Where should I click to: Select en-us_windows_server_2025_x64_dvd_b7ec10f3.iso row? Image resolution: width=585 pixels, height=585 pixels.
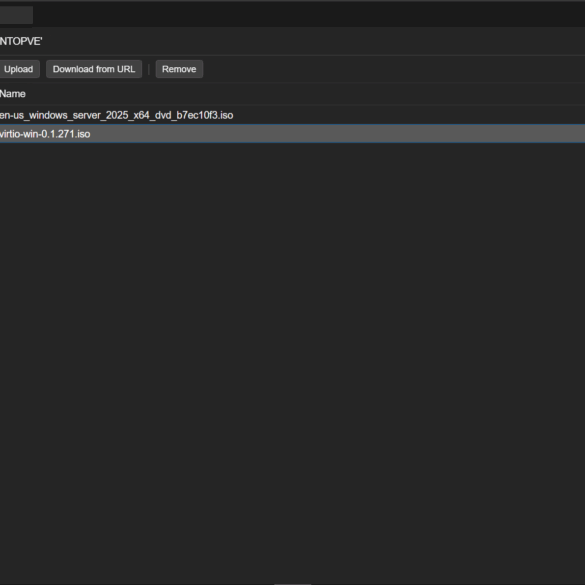point(292,115)
